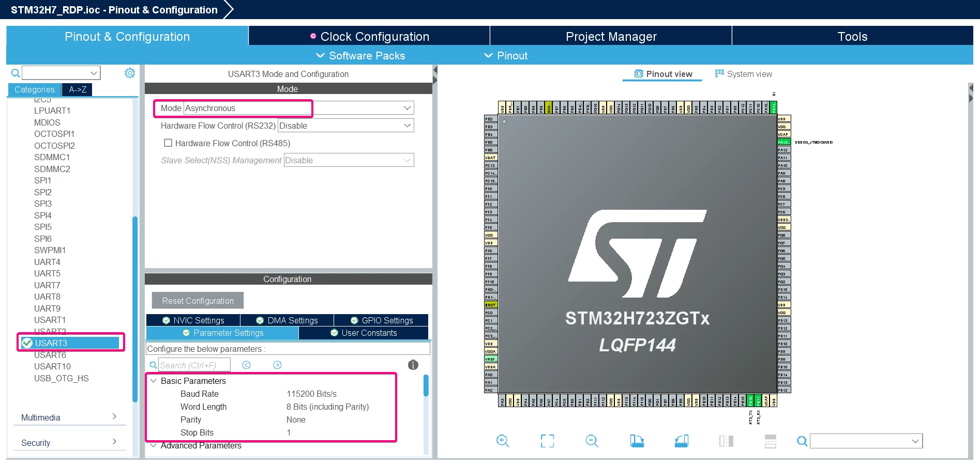Viewport: 980px width, 466px height.
Task: Click the first rotate chip icon
Action: [x=637, y=441]
